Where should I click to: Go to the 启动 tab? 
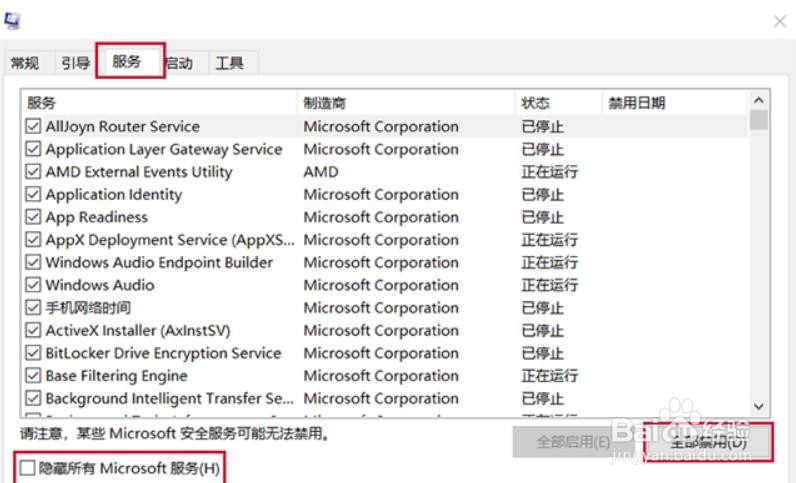click(x=180, y=63)
